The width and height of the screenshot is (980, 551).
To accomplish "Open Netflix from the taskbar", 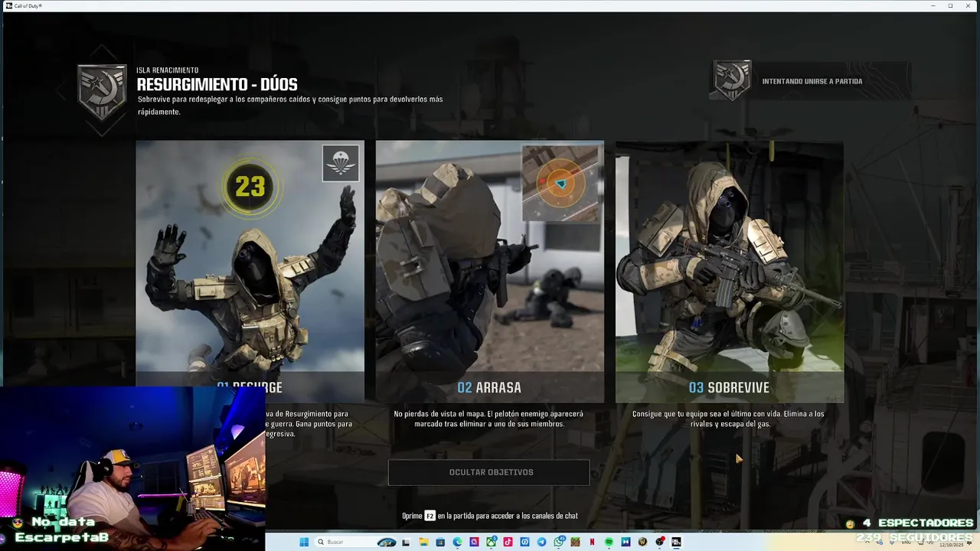I will tap(592, 542).
